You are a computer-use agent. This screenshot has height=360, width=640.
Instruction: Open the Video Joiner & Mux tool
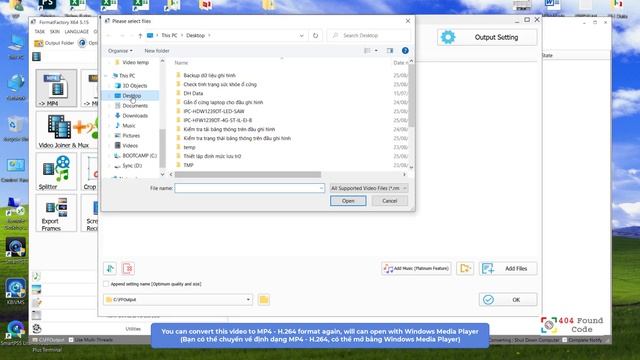(x=67, y=131)
